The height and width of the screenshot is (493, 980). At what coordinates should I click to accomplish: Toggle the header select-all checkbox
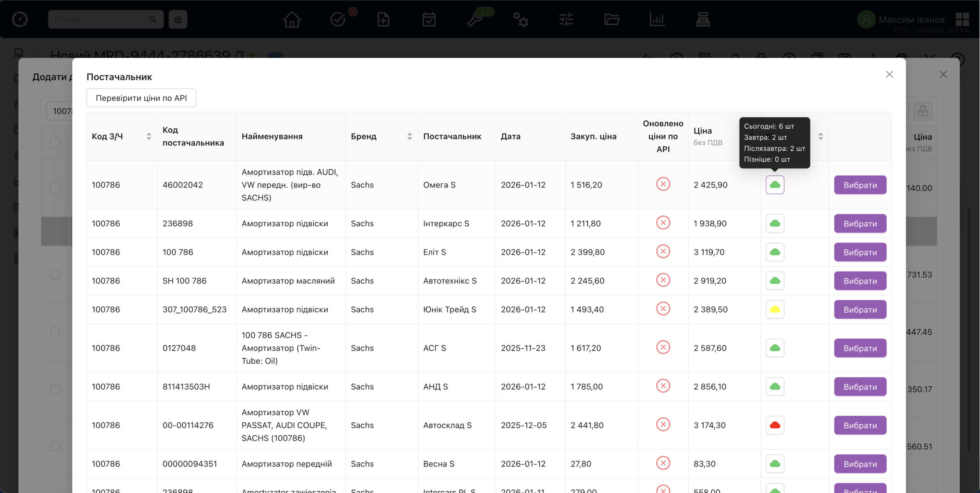(x=55, y=142)
